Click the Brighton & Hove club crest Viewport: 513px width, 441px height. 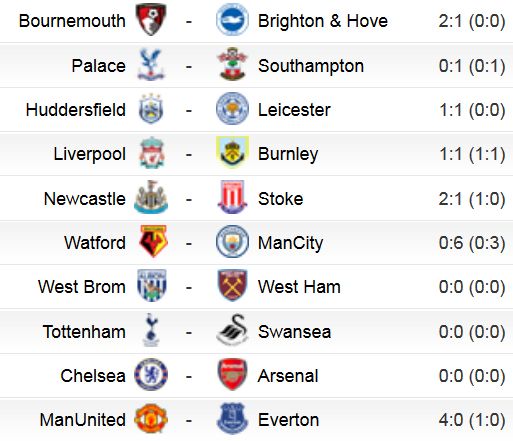tap(232, 20)
